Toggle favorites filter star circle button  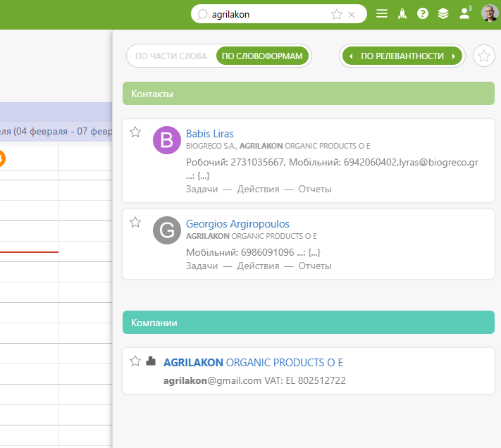484,56
